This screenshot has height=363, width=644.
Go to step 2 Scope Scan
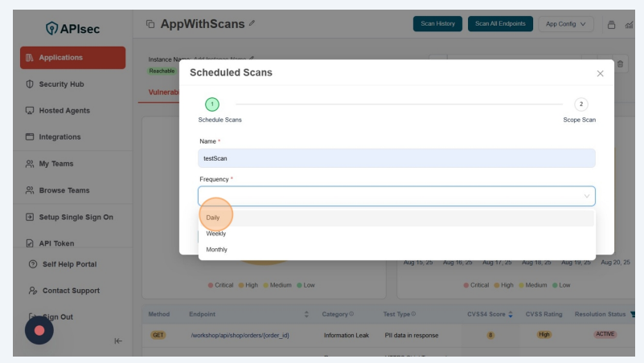coord(581,104)
